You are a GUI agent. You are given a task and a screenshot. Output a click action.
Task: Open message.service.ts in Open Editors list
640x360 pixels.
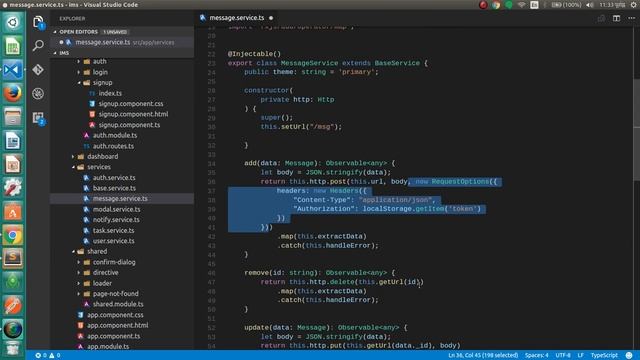click(x=122, y=42)
